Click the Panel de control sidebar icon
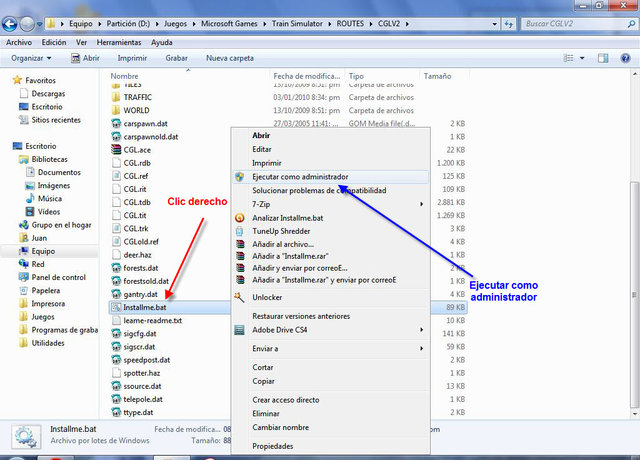 click(22, 278)
